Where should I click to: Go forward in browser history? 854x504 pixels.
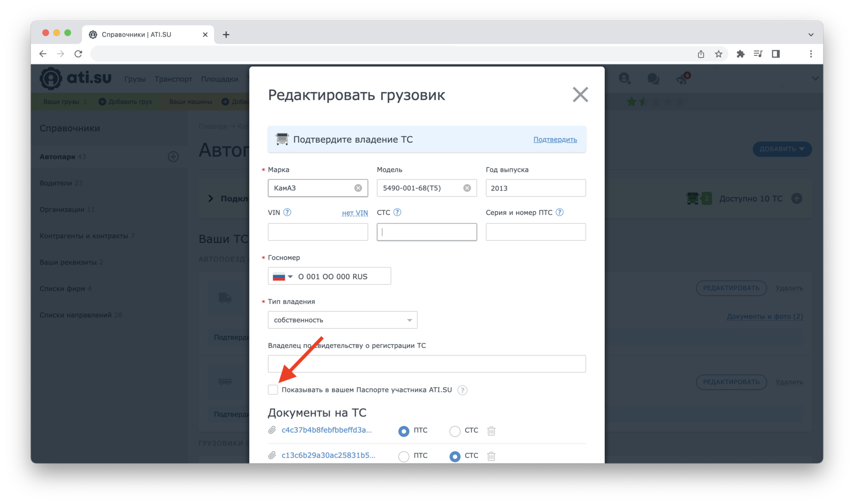(60, 54)
